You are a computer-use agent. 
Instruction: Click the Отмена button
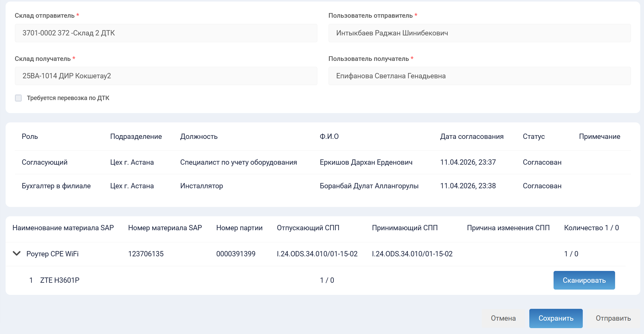click(503, 318)
